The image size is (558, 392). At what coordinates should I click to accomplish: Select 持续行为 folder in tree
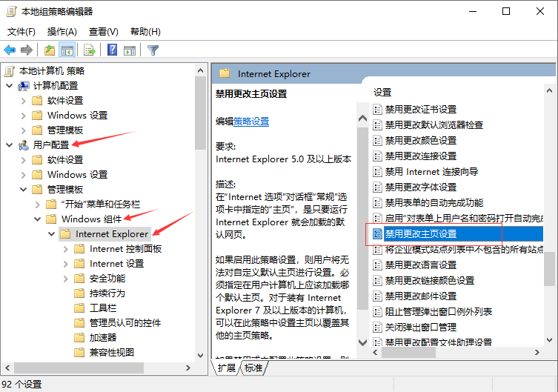pos(107,293)
